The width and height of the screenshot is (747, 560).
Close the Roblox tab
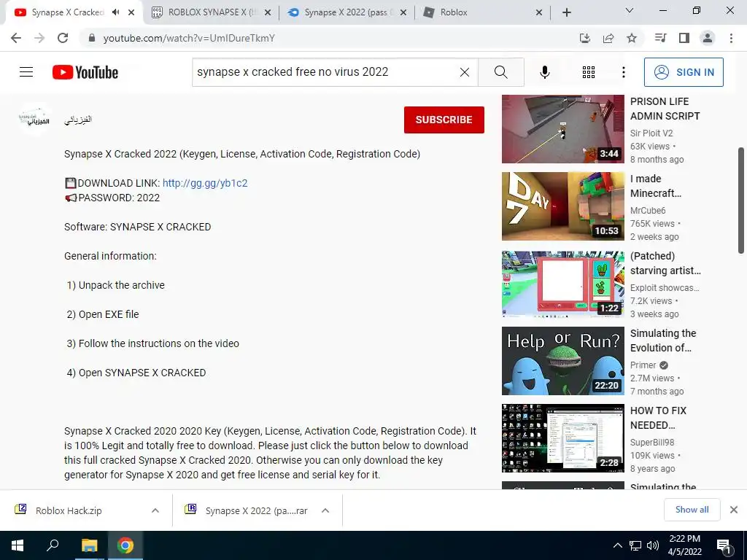click(539, 12)
